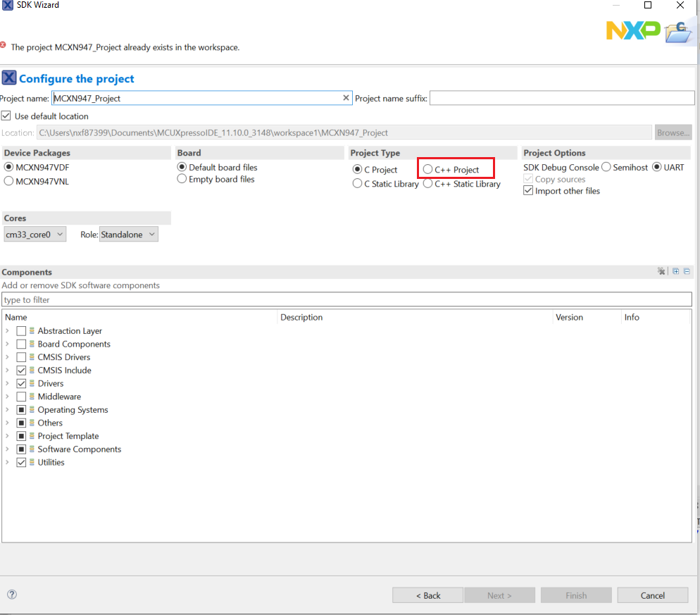
Task: Select Semihost for SDK Debug Console
Action: coord(606,167)
